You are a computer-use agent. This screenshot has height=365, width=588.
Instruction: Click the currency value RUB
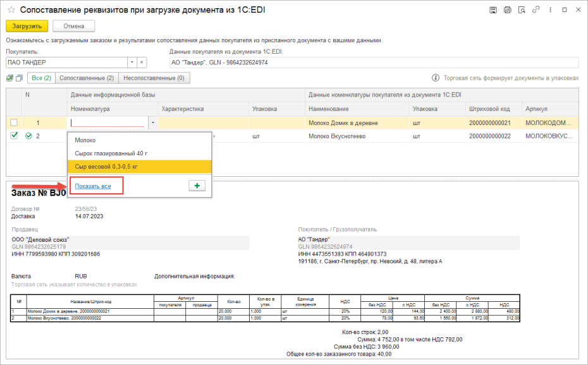coord(81,277)
